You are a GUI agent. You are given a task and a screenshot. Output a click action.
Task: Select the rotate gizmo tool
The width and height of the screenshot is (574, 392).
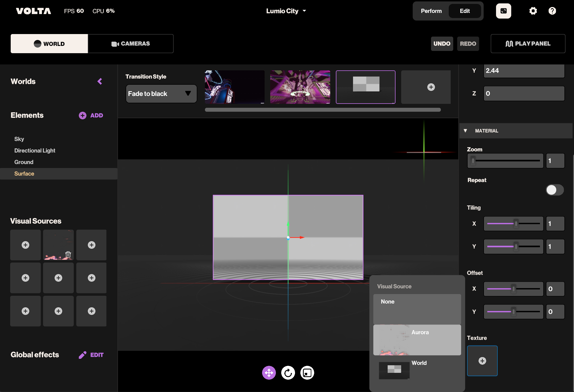click(288, 373)
